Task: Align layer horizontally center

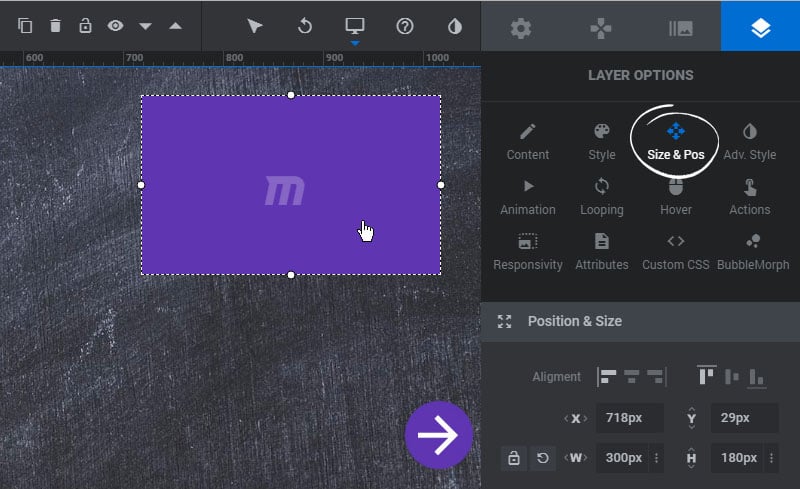Action: (x=632, y=377)
